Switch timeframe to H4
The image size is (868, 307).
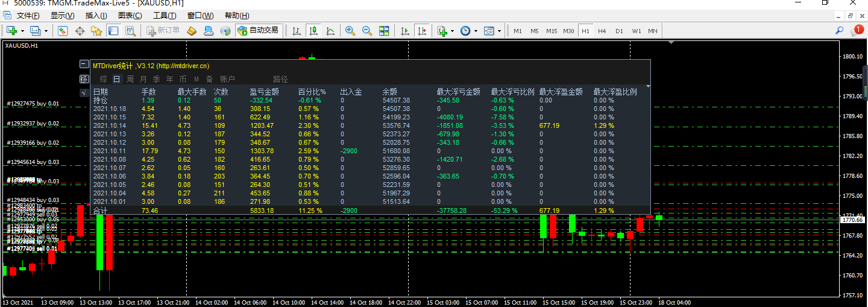coord(602,31)
